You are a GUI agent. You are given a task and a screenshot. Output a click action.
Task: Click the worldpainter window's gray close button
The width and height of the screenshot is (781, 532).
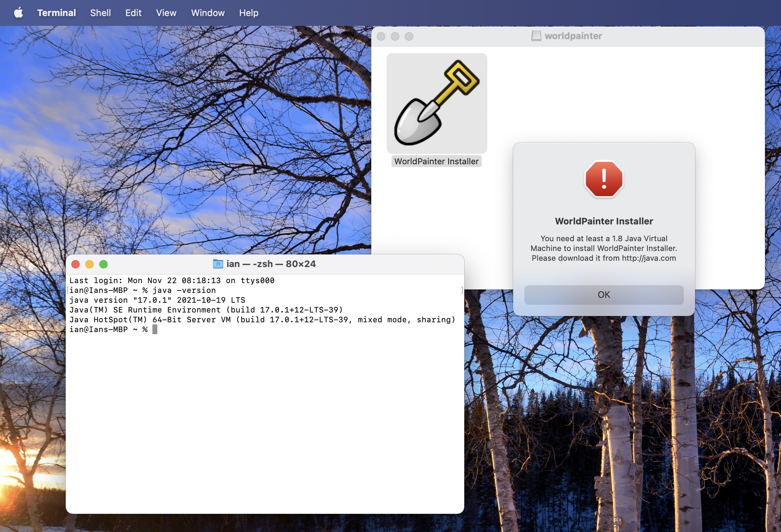[381, 36]
